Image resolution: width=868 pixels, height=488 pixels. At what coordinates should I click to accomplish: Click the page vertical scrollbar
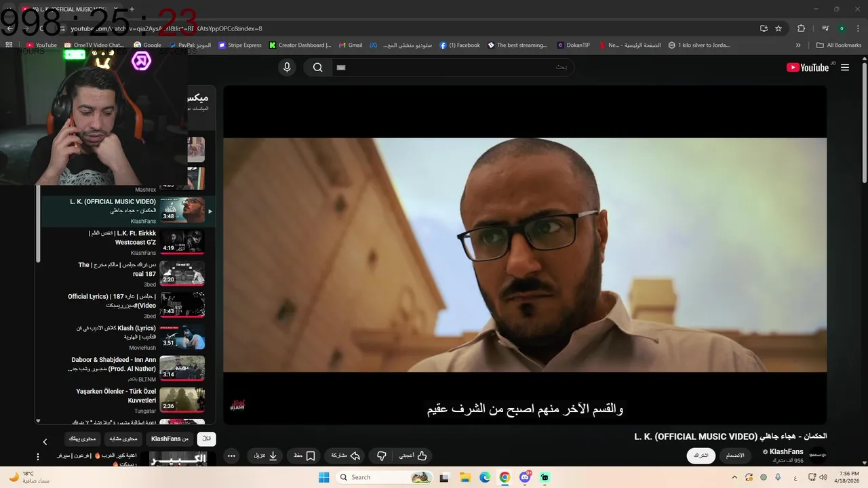point(864,122)
